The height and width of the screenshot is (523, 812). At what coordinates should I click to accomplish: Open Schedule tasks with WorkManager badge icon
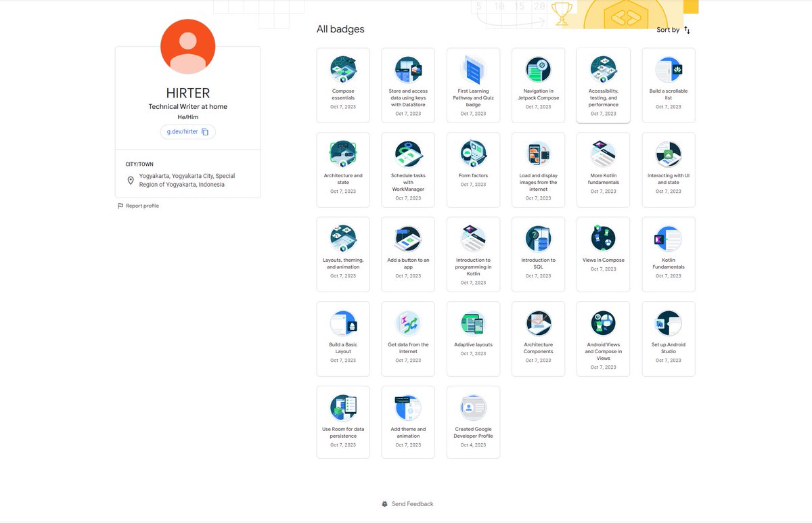(408, 154)
